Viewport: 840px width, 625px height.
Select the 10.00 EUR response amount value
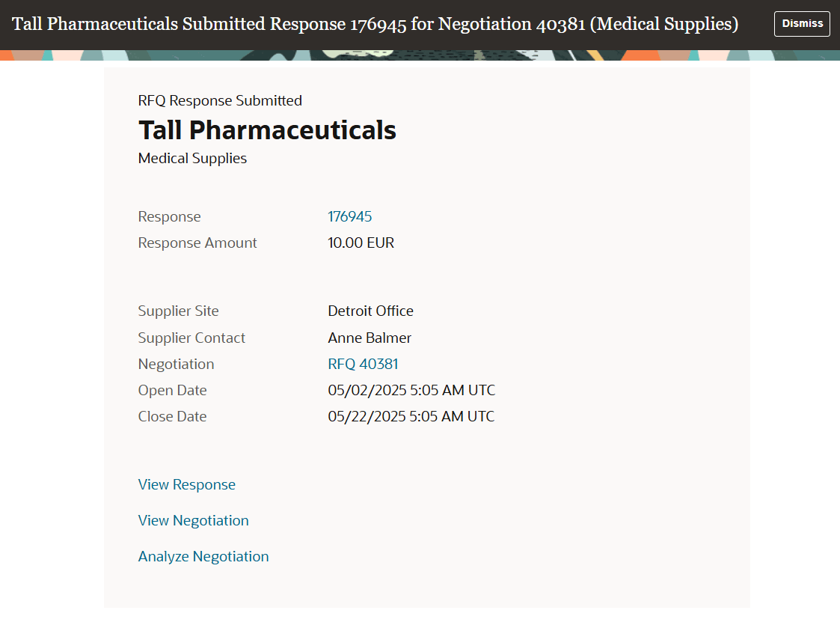[361, 243]
